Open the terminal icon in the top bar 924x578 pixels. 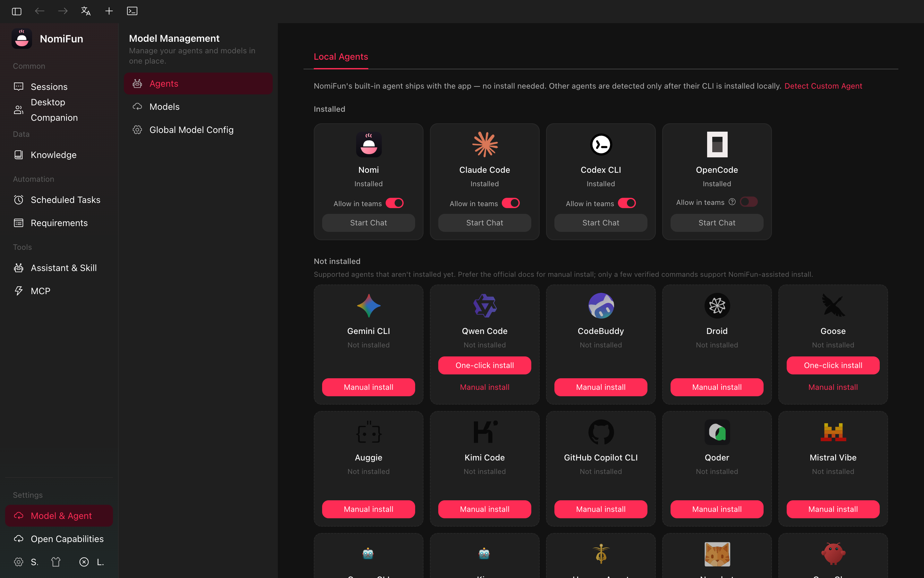[132, 11]
